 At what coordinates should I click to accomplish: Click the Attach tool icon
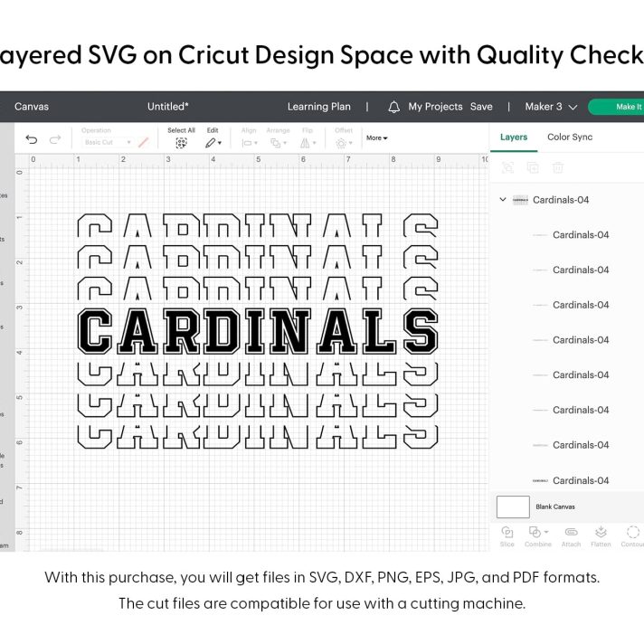(572, 532)
